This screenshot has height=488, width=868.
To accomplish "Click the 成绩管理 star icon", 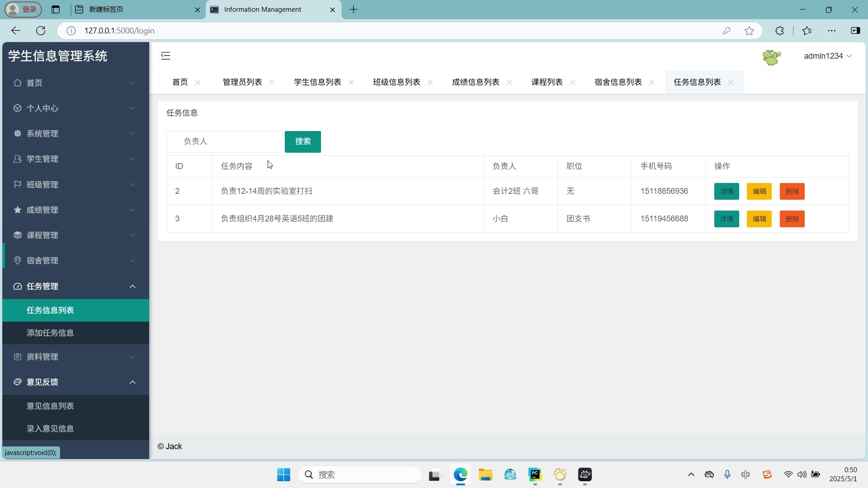I will (x=17, y=210).
